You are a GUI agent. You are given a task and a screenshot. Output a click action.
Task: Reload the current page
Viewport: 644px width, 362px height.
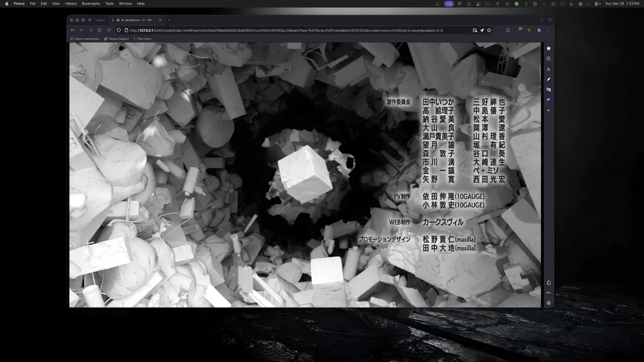(109, 30)
